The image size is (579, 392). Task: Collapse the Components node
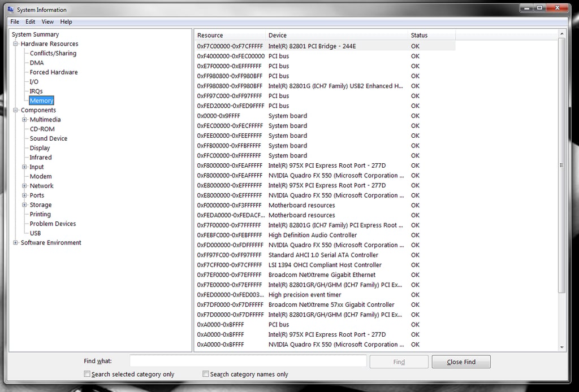point(15,110)
